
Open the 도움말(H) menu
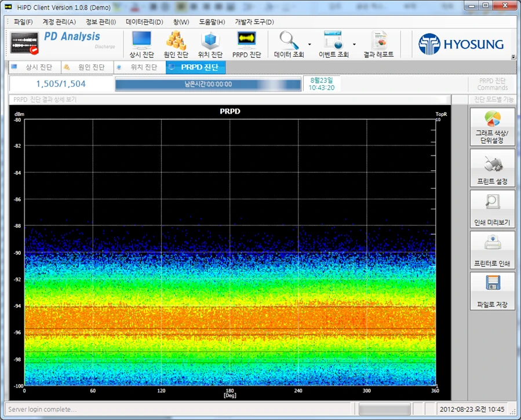[212, 22]
